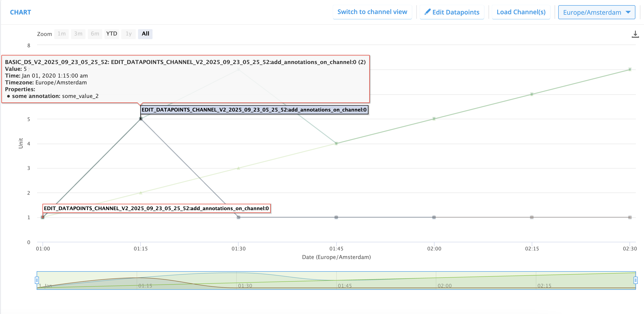Select the 6m zoom range
Screen dimensions: 644x314
95,34
